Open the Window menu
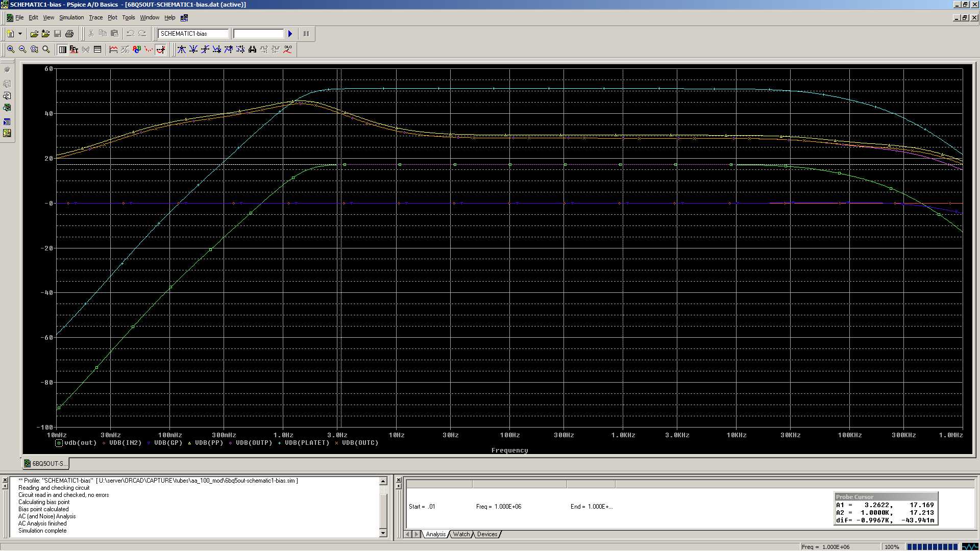Image resolution: width=980 pixels, height=551 pixels. [150, 17]
